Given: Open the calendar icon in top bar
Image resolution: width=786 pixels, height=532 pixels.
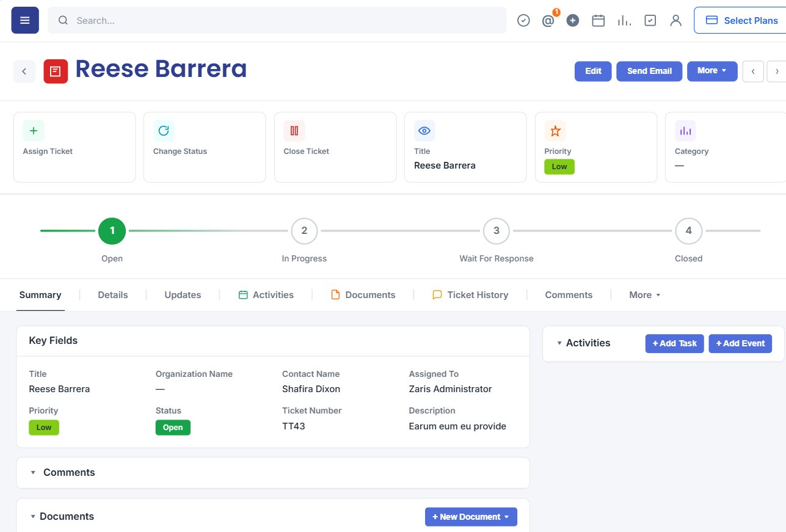Looking at the screenshot, I should click(x=599, y=20).
